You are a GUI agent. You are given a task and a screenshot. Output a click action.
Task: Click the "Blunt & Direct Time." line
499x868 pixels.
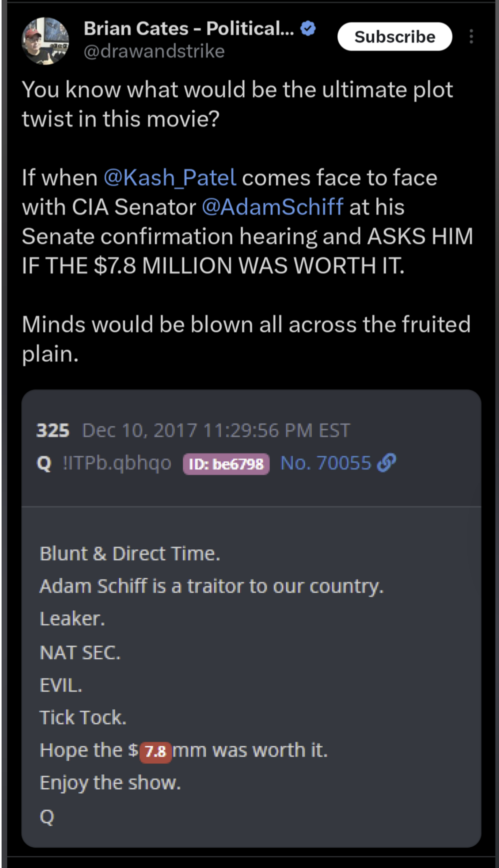coord(129,554)
